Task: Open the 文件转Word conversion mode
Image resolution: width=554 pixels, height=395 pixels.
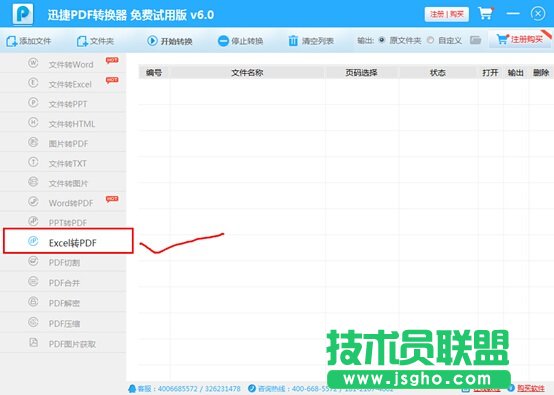Action: tap(63, 64)
